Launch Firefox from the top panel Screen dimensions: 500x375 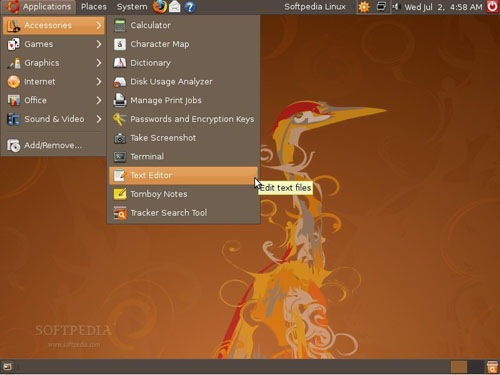(160, 7)
